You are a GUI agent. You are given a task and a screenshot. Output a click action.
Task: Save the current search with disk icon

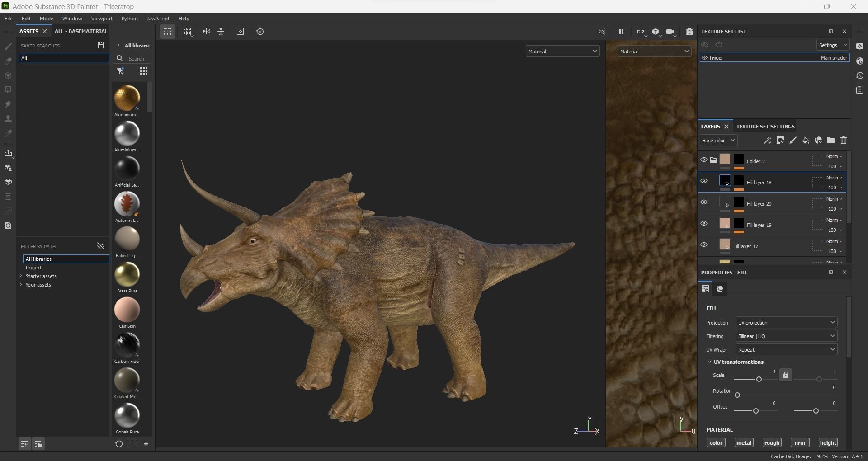[x=101, y=45]
